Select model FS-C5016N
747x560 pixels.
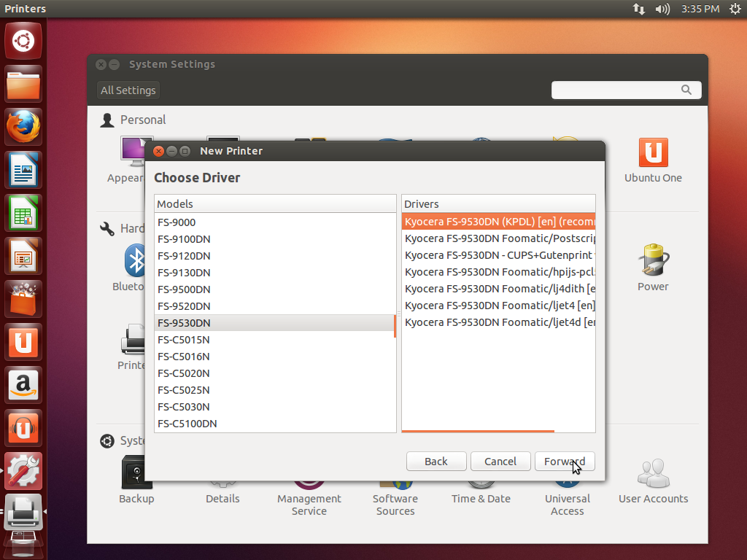tap(274, 356)
